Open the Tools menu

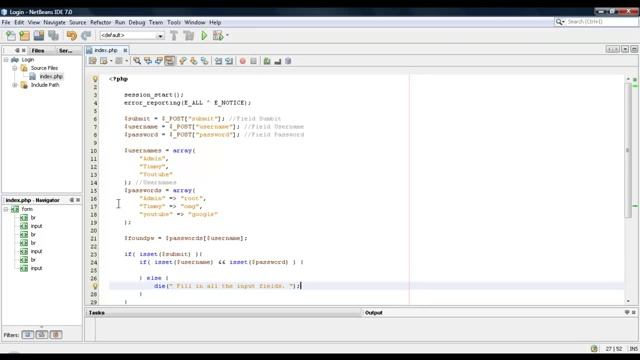pos(173,22)
